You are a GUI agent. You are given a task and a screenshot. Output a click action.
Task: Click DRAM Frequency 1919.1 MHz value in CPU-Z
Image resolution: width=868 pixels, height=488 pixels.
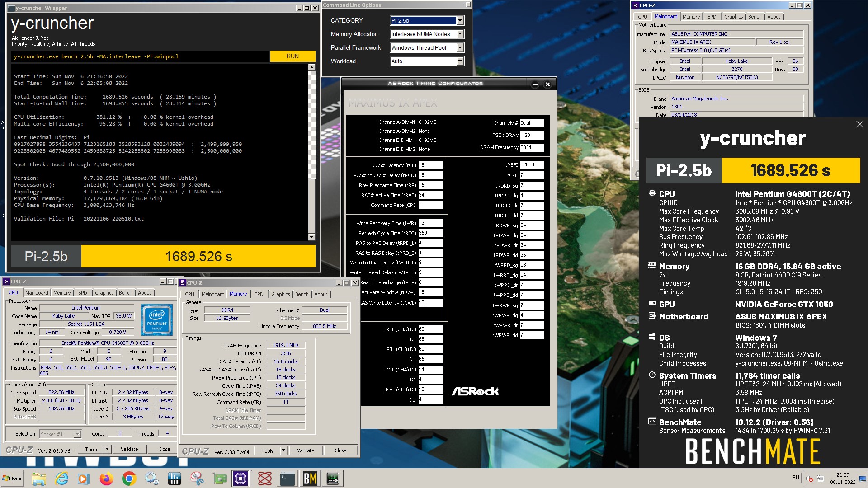286,346
